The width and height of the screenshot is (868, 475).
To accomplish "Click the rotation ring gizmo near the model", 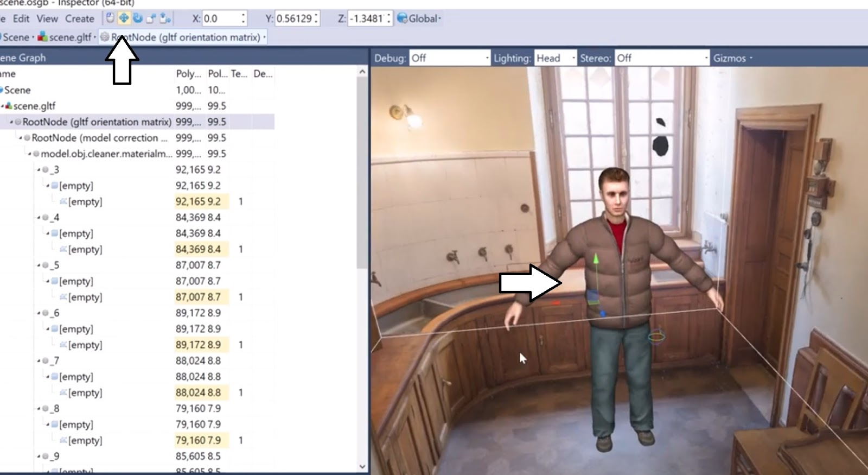I will coord(657,337).
